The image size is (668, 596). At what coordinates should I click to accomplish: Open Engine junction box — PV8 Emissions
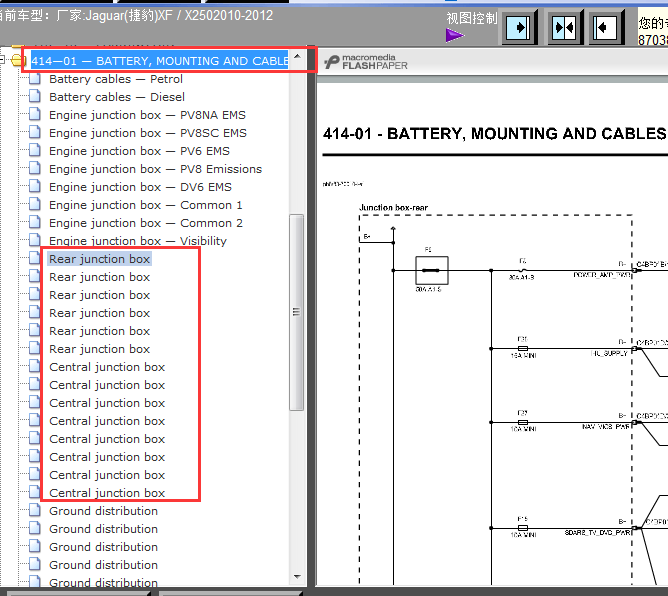tap(155, 169)
